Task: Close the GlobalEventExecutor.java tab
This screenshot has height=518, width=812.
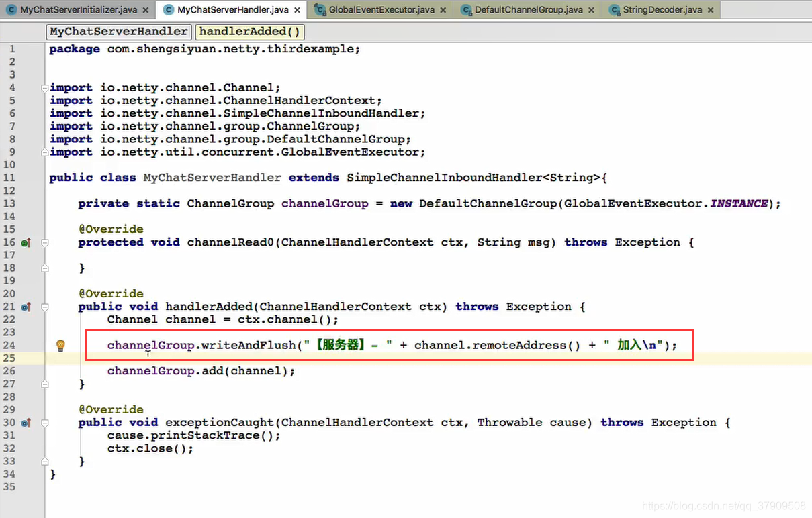Action: 443,11
